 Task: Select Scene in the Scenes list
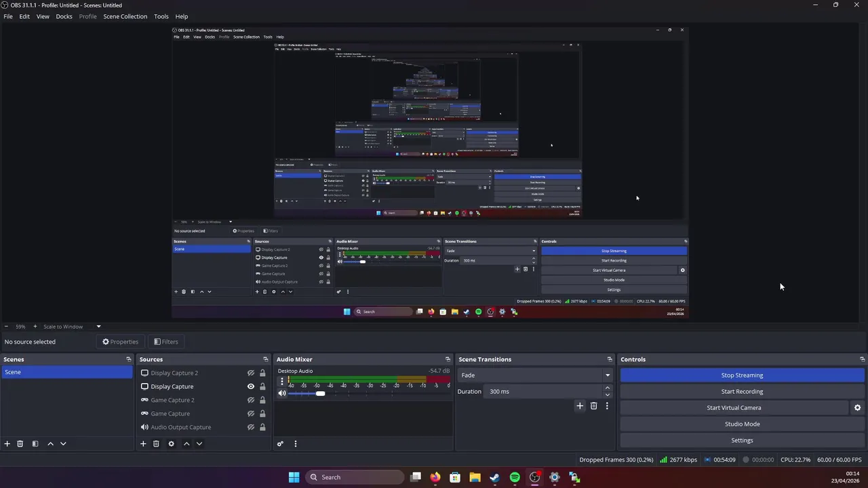pos(66,372)
